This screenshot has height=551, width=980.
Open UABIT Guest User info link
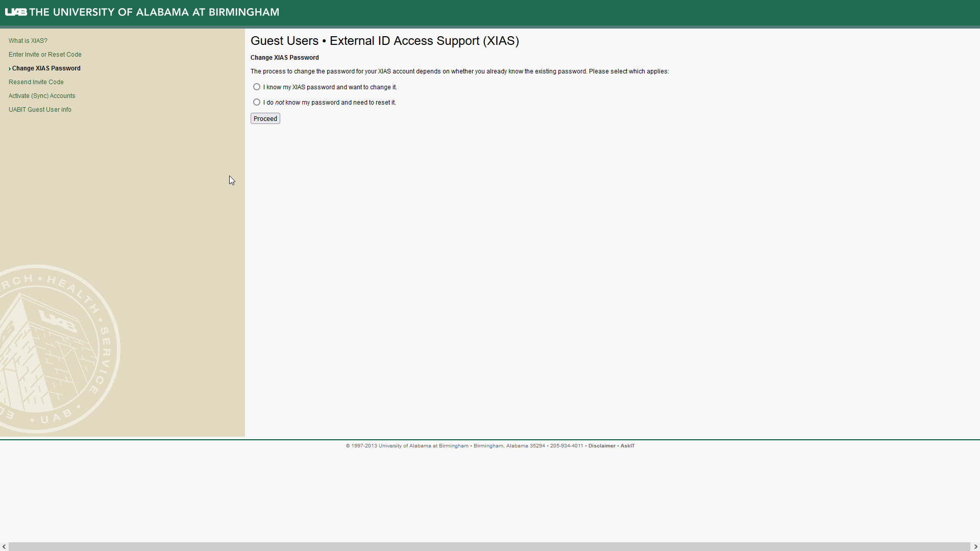[40, 110]
